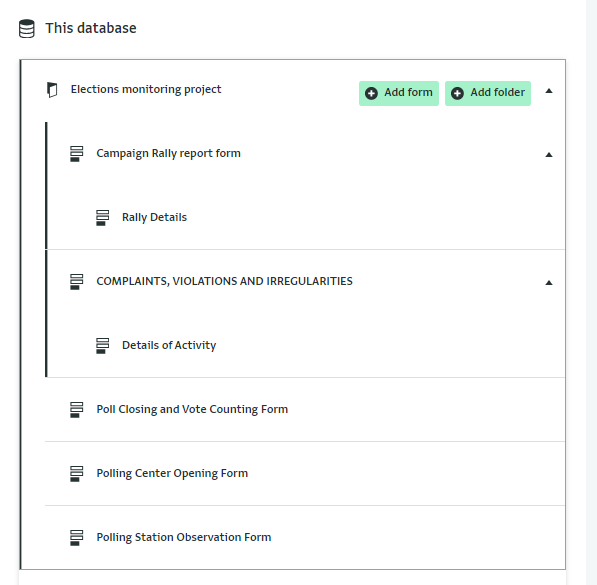Collapse the COMPLAINTS, VIOLATIONS AND IRREGULARITIES row
Screen dimensions: 597x585
click(x=549, y=283)
